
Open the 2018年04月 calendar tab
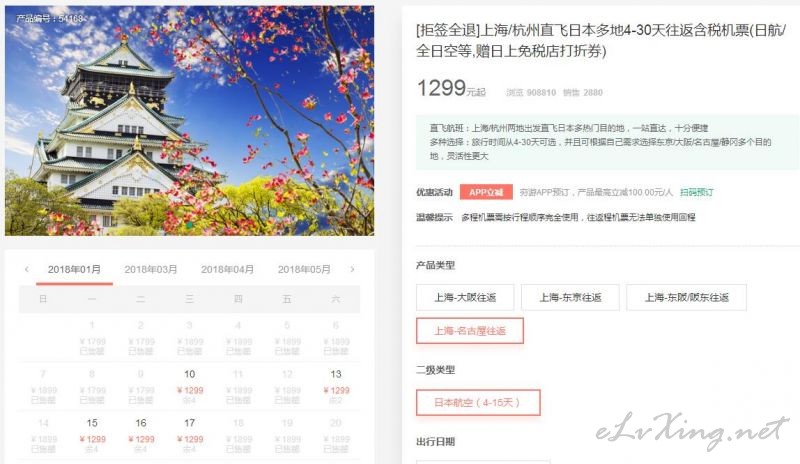click(x=228, y=270)
